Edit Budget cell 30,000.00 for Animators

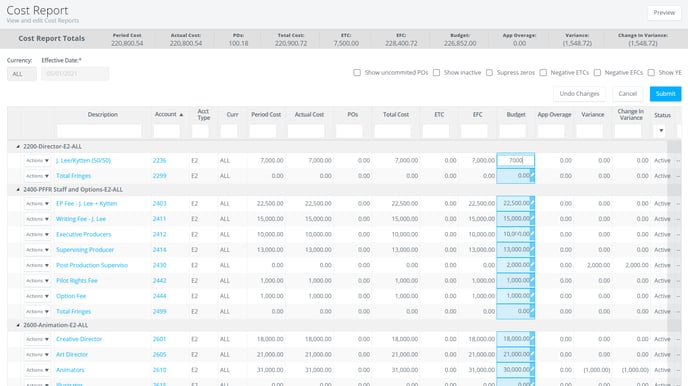(x=516, y=370)
